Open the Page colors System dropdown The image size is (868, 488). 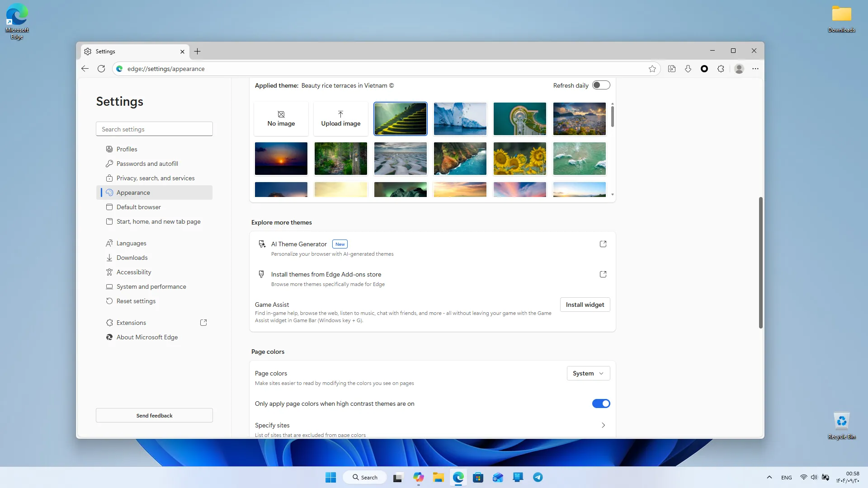click(x=588, y=373)
